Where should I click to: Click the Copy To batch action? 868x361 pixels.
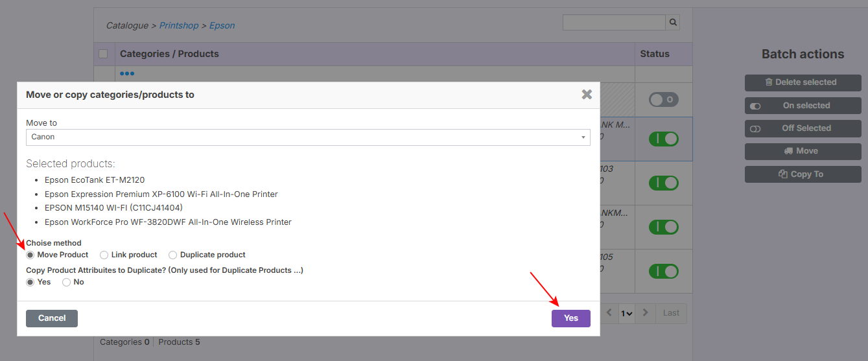[x=803, y=174]
